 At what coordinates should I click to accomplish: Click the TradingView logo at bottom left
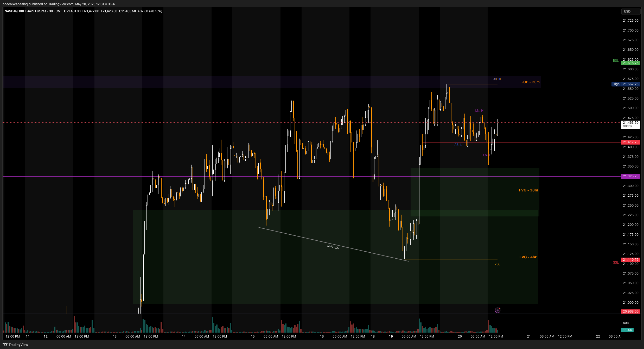(15, 345)
